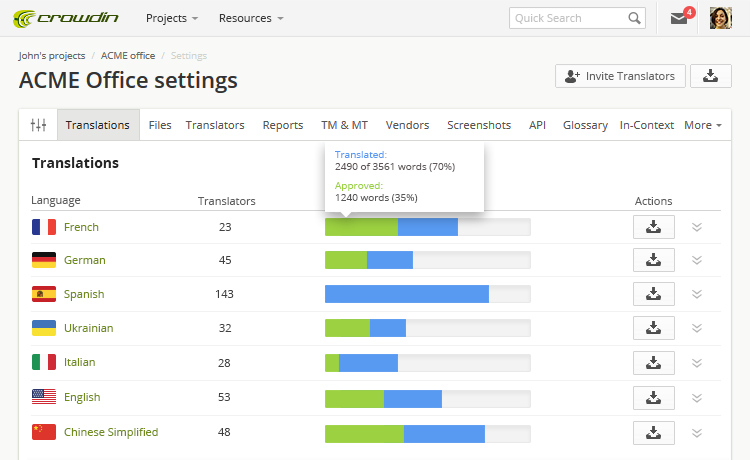Click the Translators column header

[x=227, y=201]
